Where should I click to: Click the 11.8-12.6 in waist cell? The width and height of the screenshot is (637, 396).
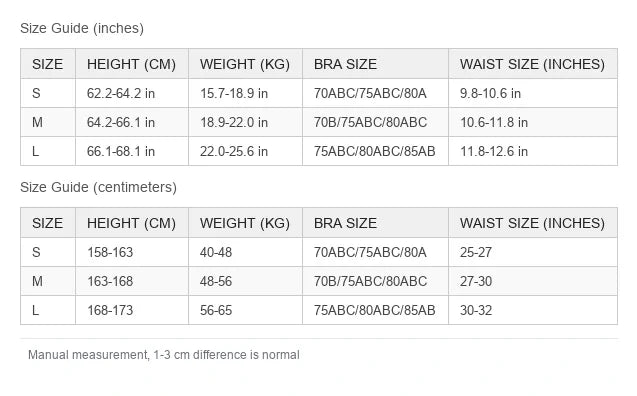pos(533,151)
